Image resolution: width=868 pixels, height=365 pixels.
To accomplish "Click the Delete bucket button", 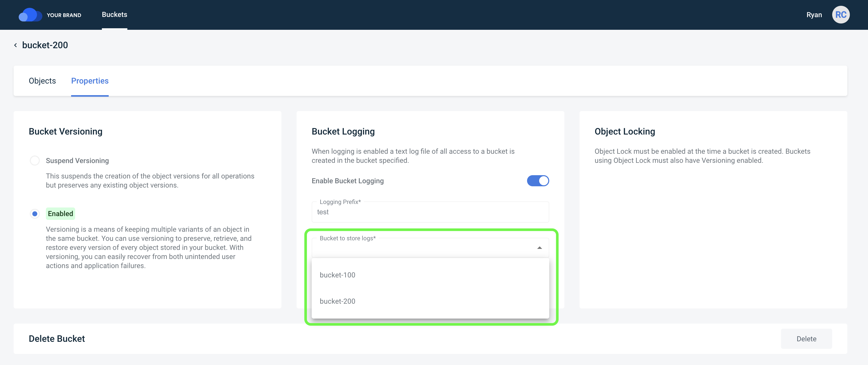I will coord(806,339).
